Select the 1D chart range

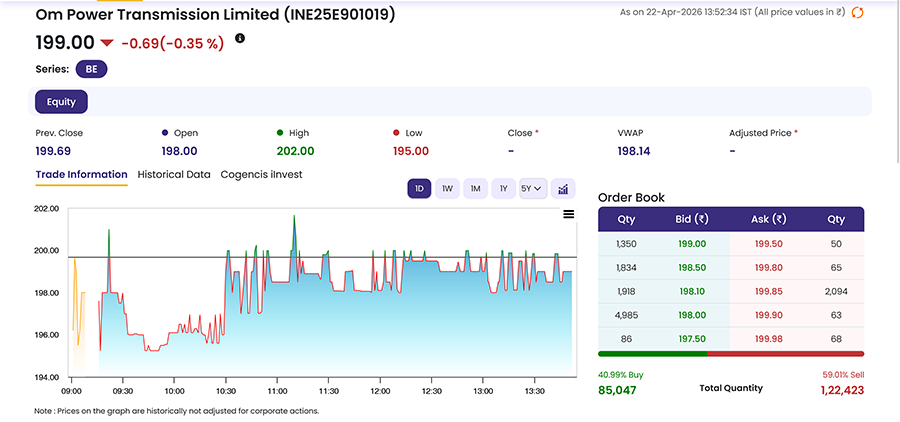tap(419, 188)
